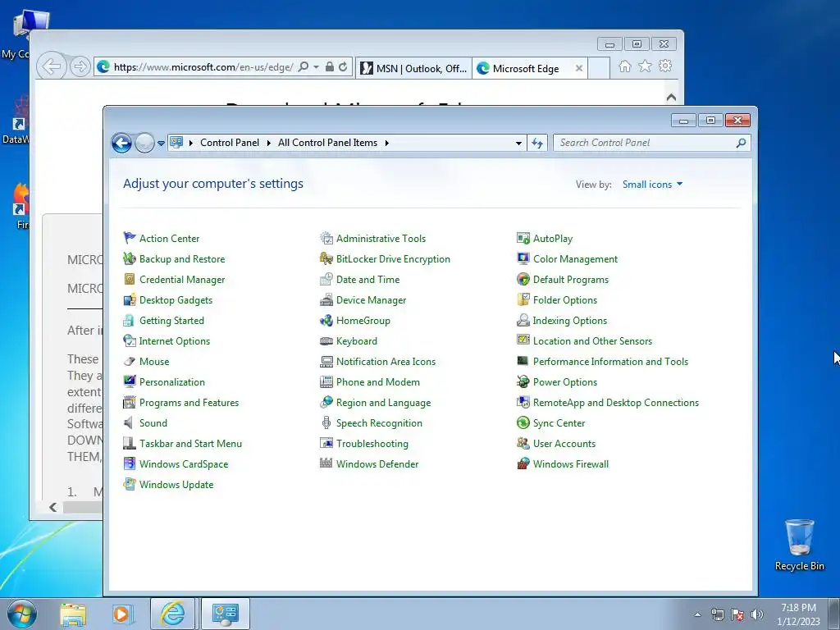This screenshot has height=630, width=840.
Task: Launch Windows Media Player from taskbar
Action: pyautogui.click(x=121, y=614)
